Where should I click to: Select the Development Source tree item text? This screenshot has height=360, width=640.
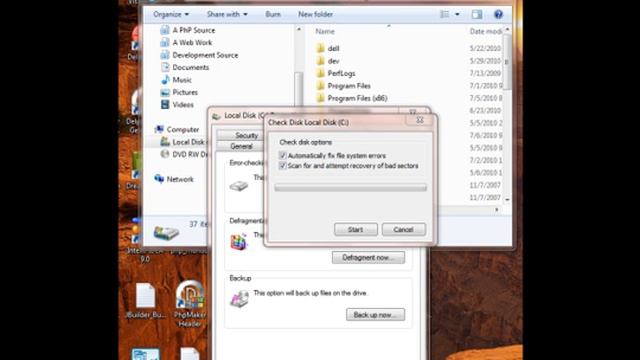[205, 55]
